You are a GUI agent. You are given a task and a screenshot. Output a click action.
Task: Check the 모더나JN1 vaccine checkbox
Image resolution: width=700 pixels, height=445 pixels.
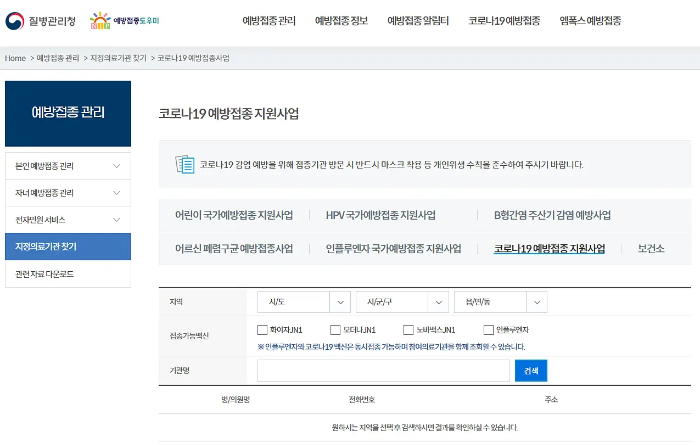pyautogui.click(x=335, y=330)
